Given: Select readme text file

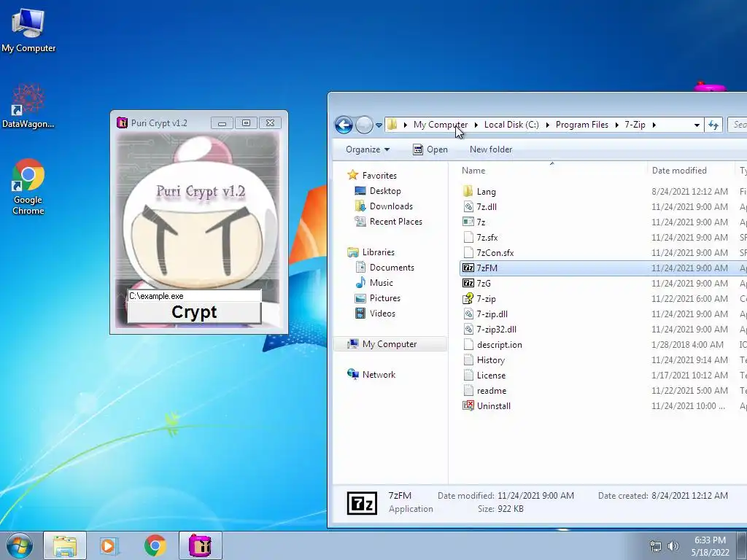Looking at the screenshot, I should point(491,391).
